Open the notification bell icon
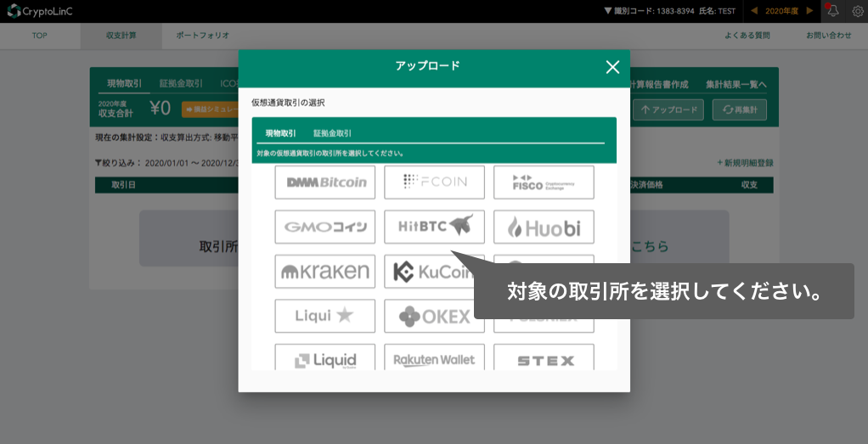Screen dimensions: 868x444 coord(832,11)
